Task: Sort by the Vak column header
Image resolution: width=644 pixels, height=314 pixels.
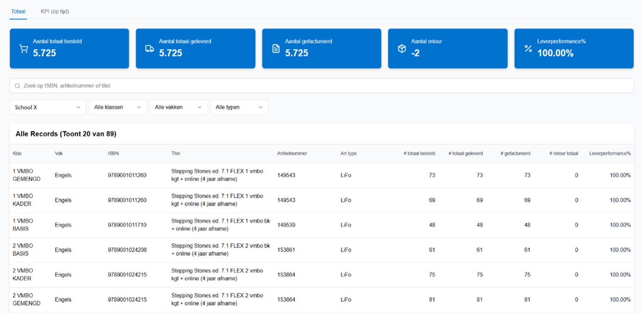Action: pos(59,153)
